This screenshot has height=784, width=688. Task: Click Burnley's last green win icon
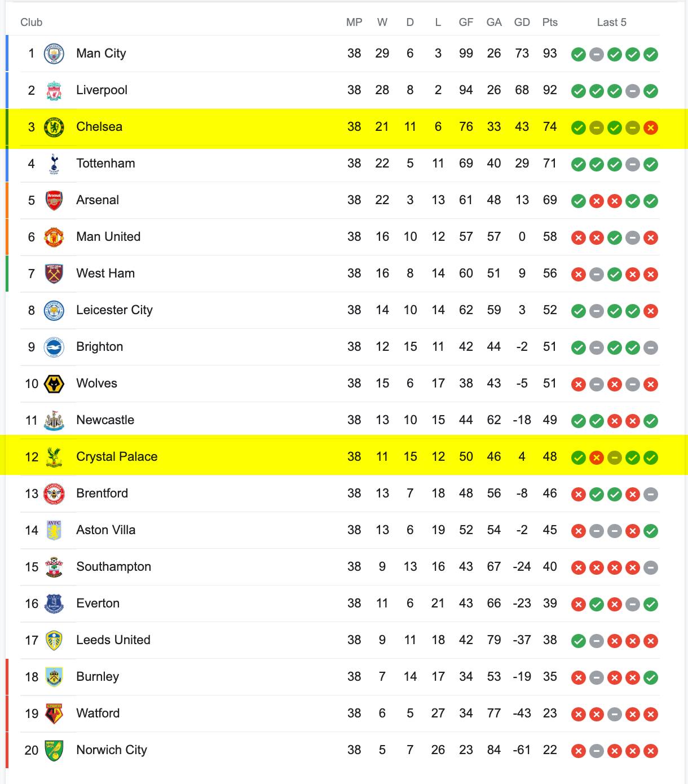pyautogui.click(x=651, y=677)
